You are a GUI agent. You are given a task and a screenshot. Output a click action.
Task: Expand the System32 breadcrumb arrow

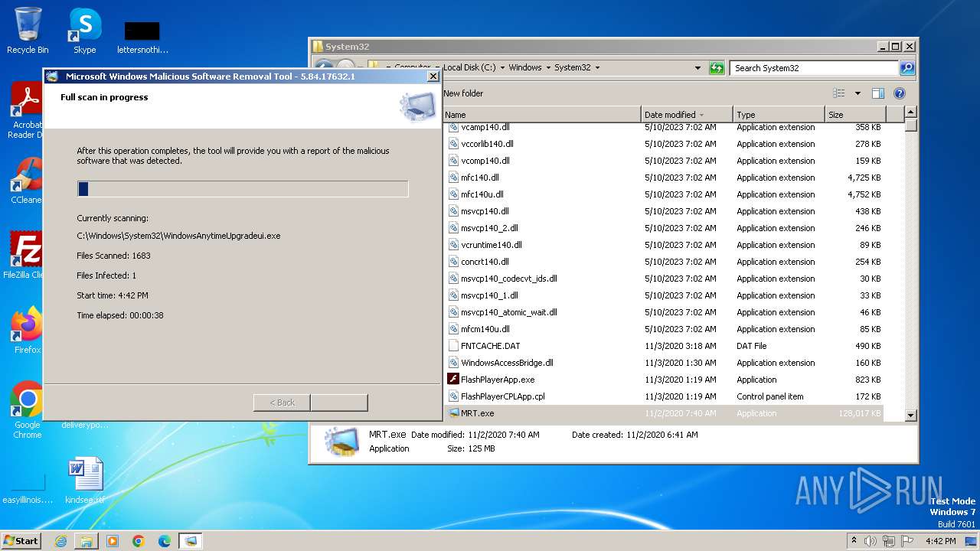[x=597, y=67]
